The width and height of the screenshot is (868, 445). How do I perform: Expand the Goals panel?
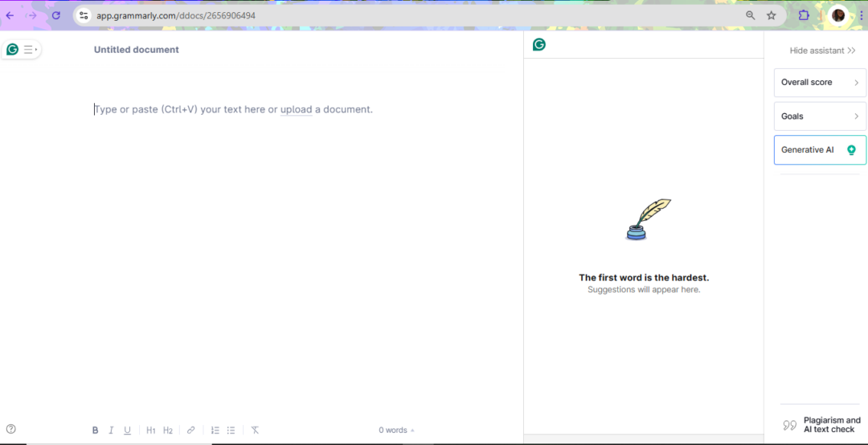tap(820, 116)
